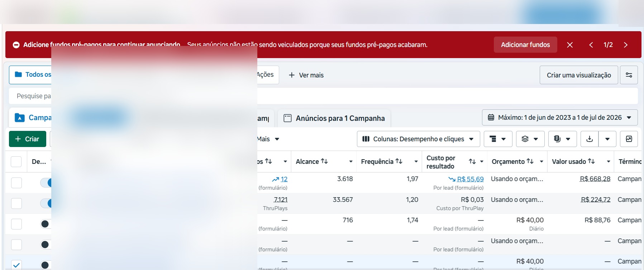Image resolution: width=644 pixels, height=270 pixels.
Task: Open Frequência column options dropdown arrow
Action: pos(416,162)
